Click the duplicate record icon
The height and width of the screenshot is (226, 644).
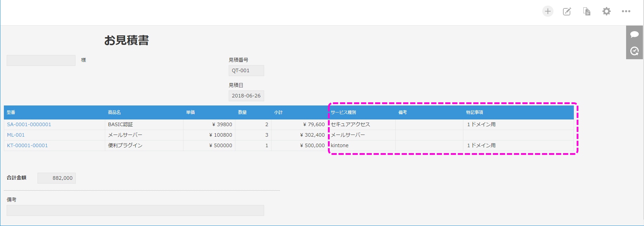point(586,12)
